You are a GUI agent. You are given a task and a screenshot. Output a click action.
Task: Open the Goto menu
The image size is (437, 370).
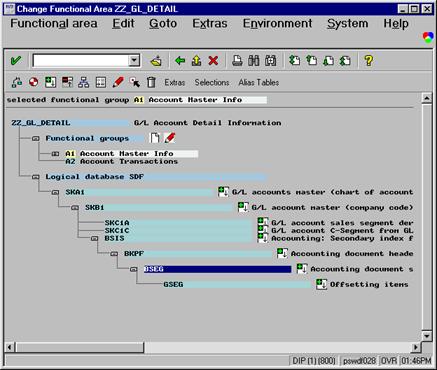click(x=163, y=24)
